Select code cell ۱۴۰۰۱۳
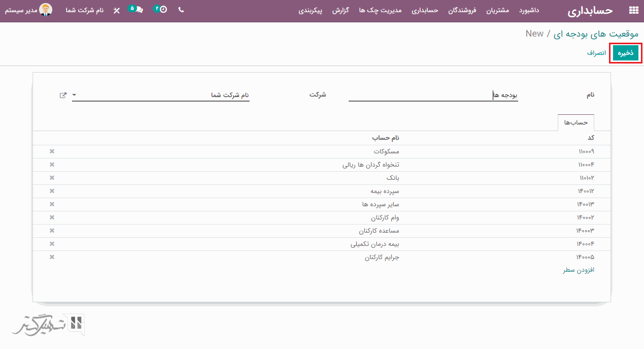Screen dimensions: 644x349 585,204
